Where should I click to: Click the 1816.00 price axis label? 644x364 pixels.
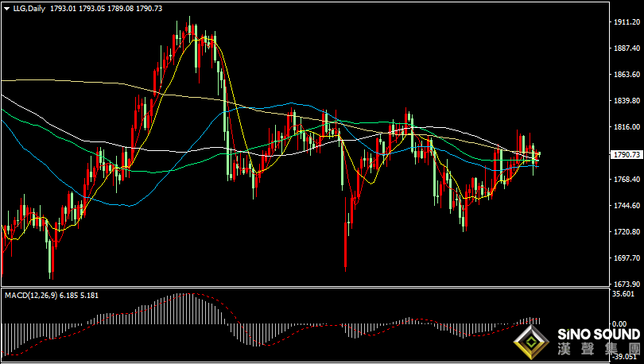(627, 127)
